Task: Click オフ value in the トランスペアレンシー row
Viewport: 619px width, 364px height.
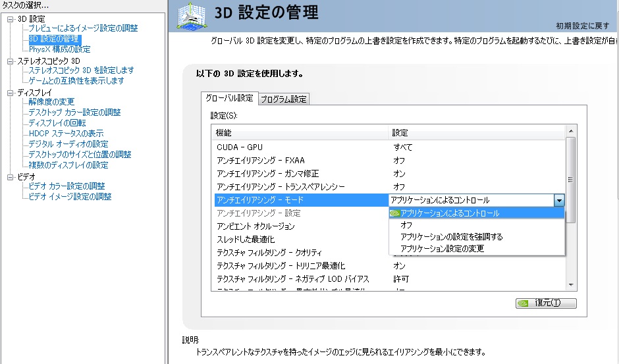Action: tap(399, 187)
